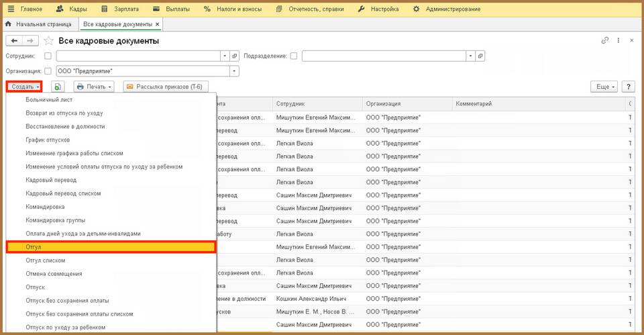Image resolution: width=644 pixels, height=335 pixels.
Task: Select Отгул from the create menu
Action: (x=111, y=247)
